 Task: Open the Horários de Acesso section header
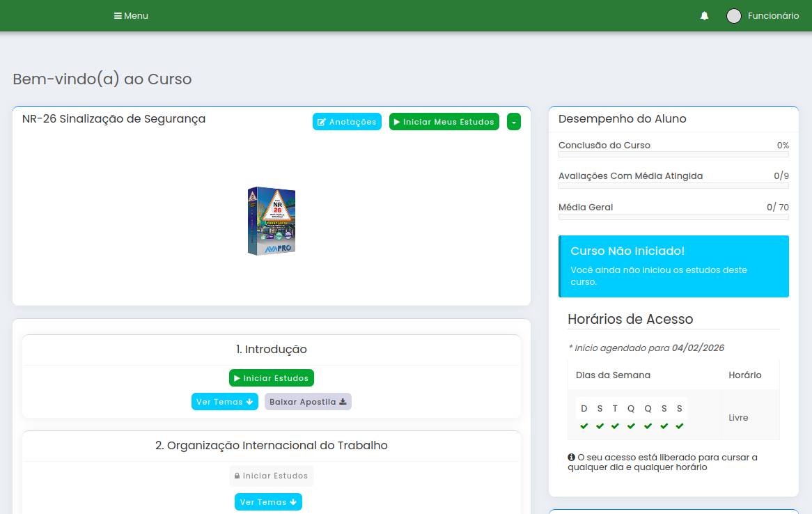[x=630, y=319]
